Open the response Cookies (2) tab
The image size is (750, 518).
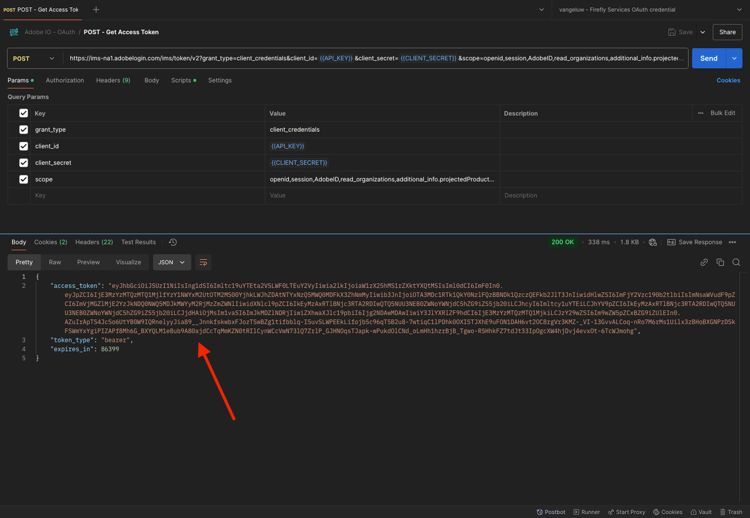pyautogui.click(x=51, y=242)
